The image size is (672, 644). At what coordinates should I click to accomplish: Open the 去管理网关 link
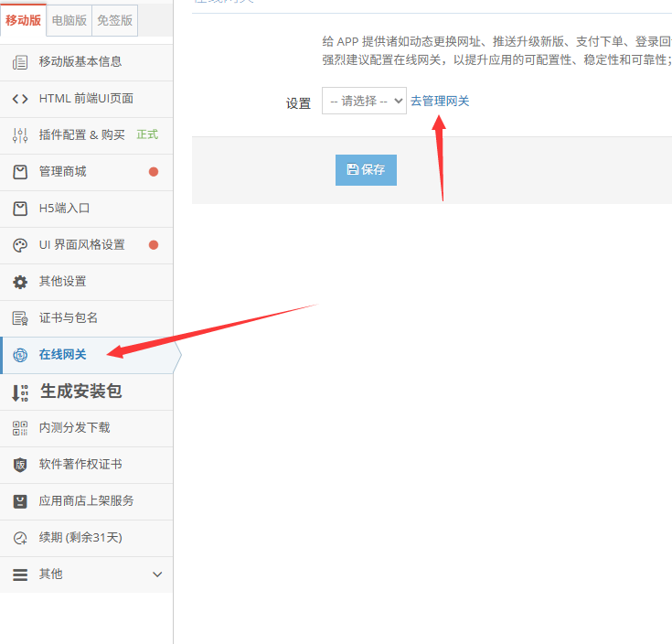click(440, 101)
